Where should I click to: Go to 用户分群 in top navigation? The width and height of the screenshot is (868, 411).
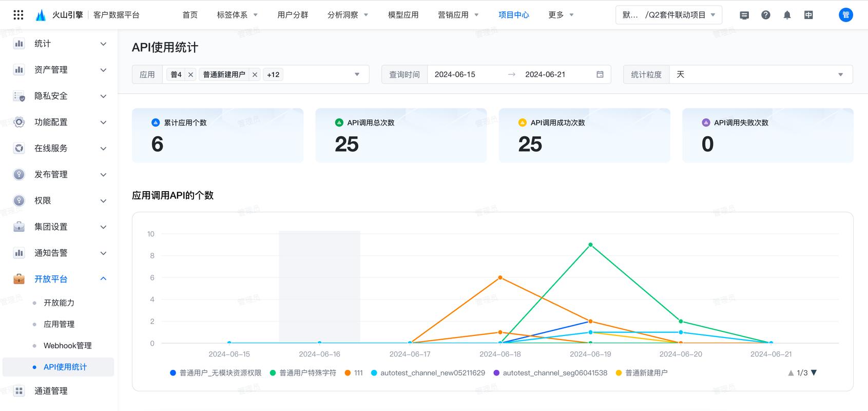[293, 15]
